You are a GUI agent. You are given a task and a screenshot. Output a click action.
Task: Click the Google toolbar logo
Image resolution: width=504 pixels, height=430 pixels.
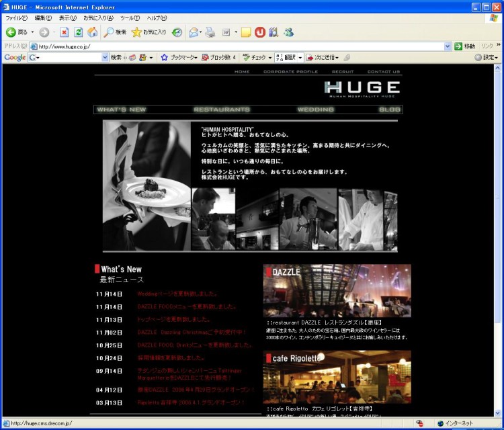point(15,58)
